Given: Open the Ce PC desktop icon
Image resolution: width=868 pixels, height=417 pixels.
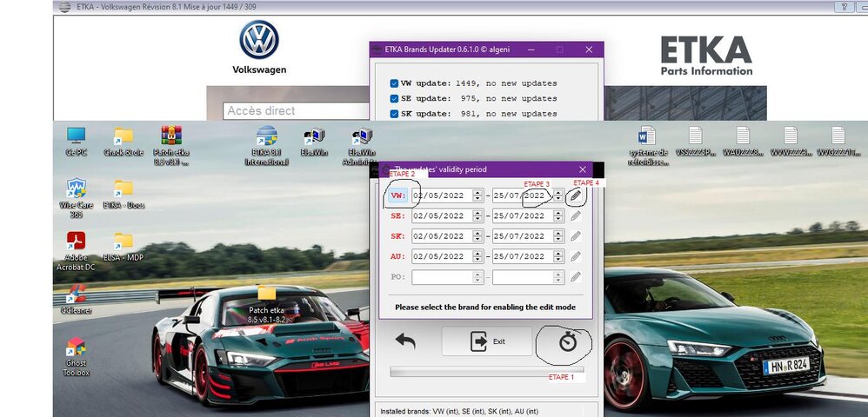Looking at the screenshot, I should coord(76,142).
